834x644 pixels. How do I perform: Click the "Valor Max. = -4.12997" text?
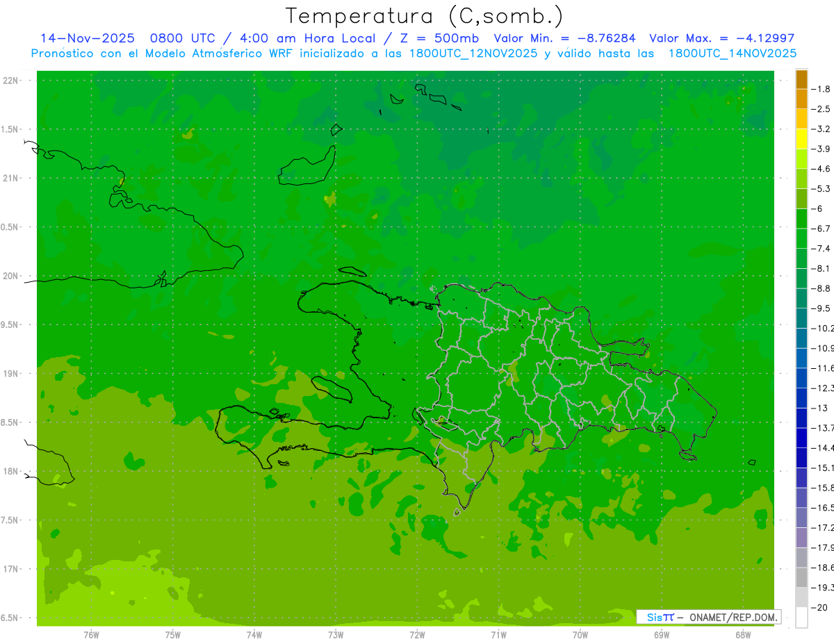721,38
